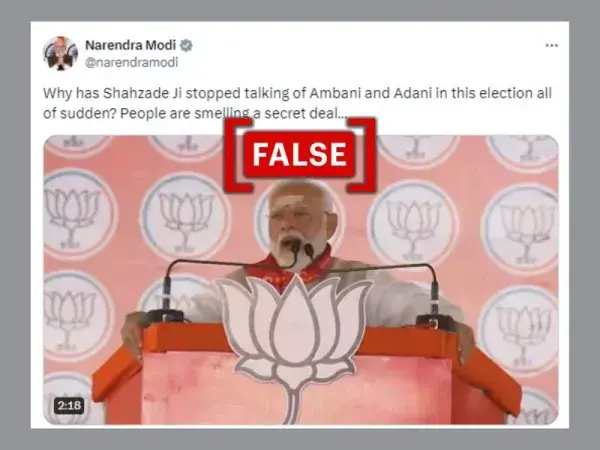This screenshot has width=600, height=450.
Task: Open the @narendramodi handle link
Action: (131, 62)
